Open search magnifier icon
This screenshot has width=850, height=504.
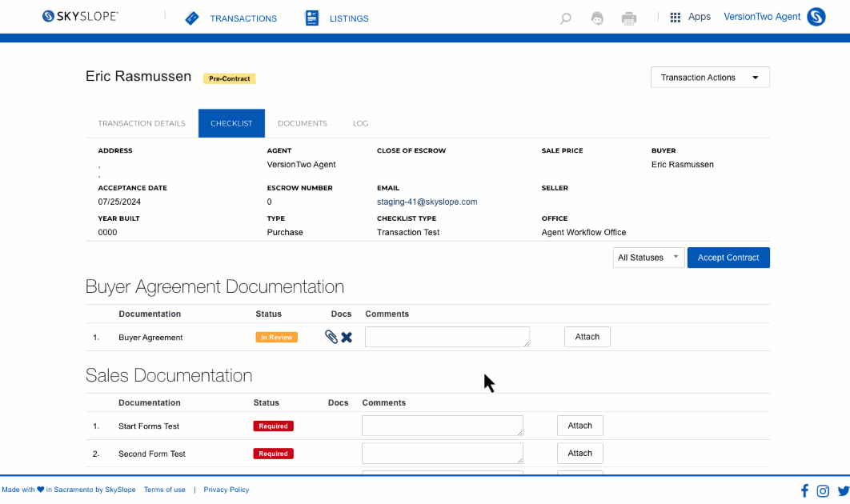[565, 18]
